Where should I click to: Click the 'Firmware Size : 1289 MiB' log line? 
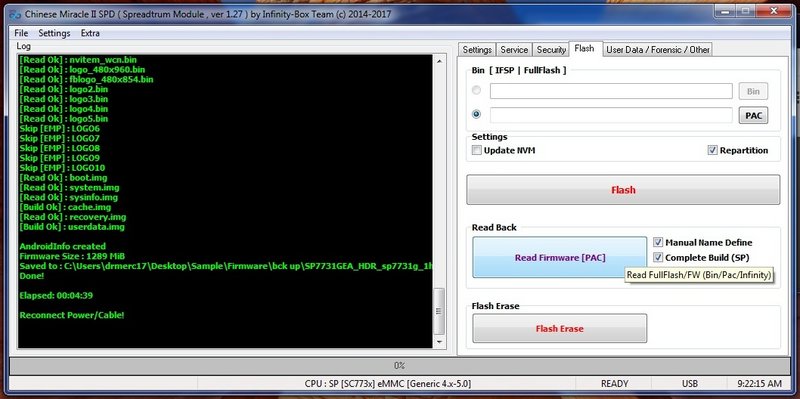pyautogui.click(x=72, y=256)
